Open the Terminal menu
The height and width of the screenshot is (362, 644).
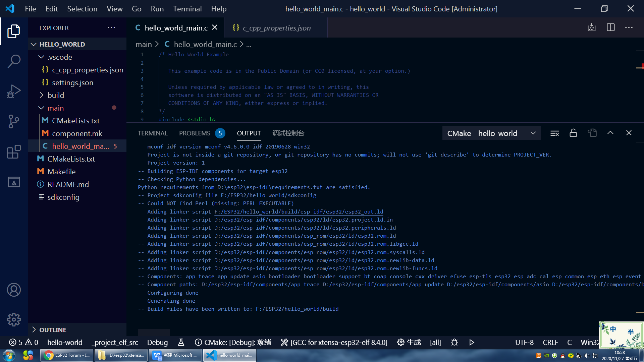point(187,9)
